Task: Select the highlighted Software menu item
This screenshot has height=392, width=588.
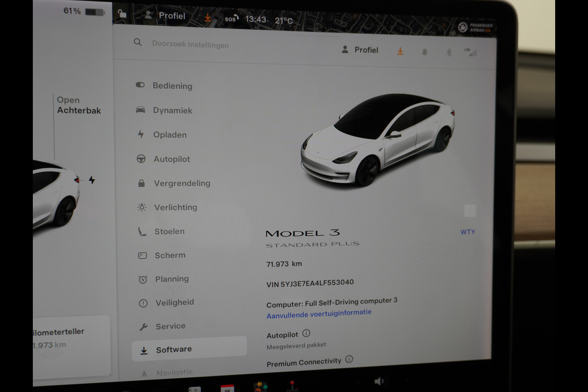Action: (189, 349)
